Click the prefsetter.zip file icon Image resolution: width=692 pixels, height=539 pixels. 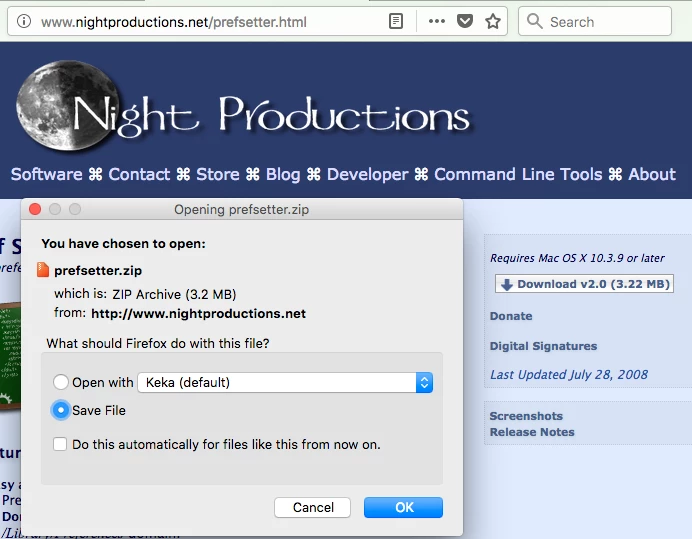click(43, 270)
